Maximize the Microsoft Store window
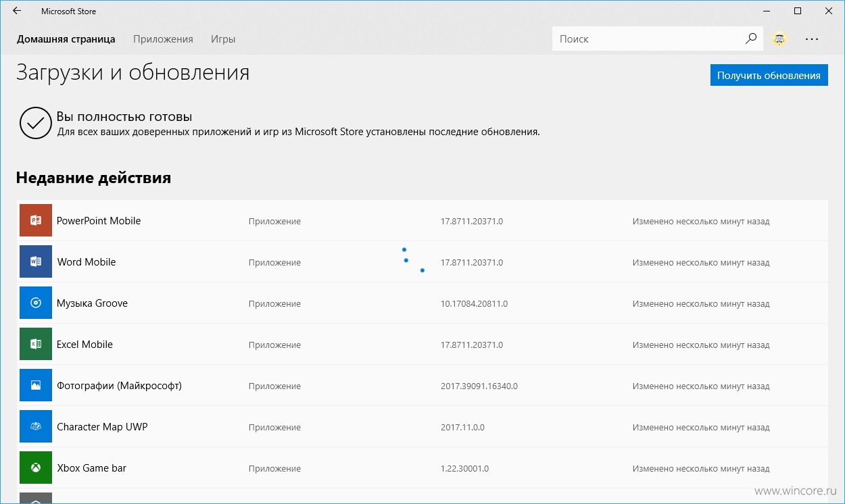Image resolution: width=845 pixels, height=504 pixels. tap(798, 11)
